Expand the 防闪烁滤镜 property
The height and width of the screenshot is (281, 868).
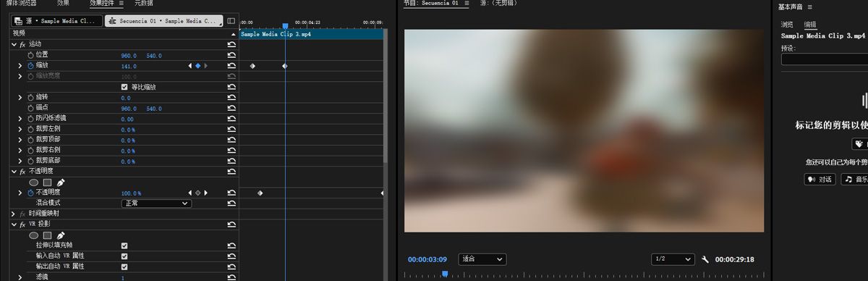click(20, 119)
